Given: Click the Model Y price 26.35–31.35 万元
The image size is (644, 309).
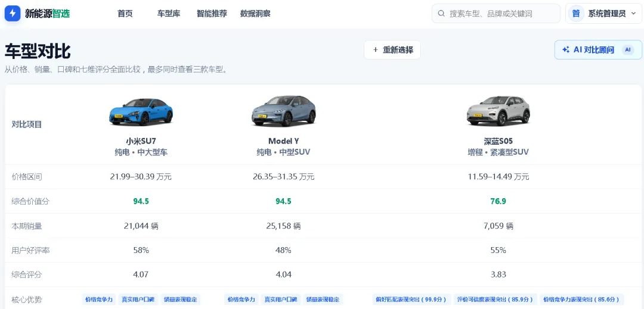Looking at the screenshot, I should click(x=283, y=177).
